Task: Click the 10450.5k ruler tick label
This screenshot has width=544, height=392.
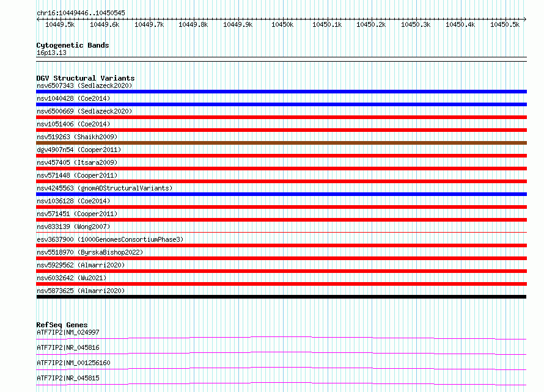Action: tap(505, 24)
